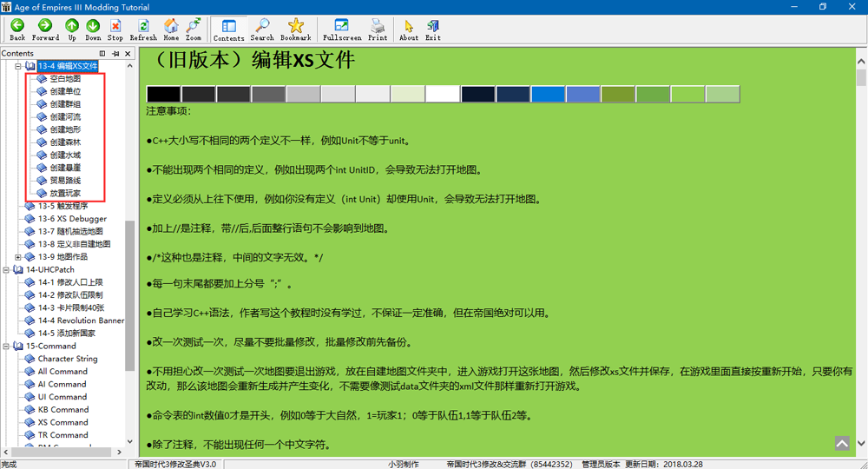Close the Contents panel
868x469 pixels.
pos(128,53)
